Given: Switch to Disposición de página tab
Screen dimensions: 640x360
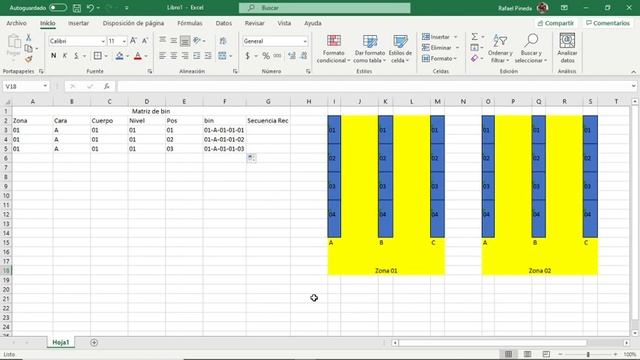Looking at the screenshot, I should click(133, 23).
